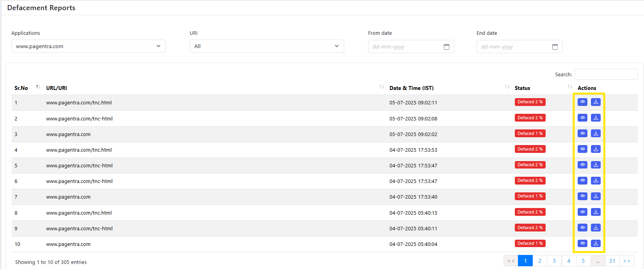Sort by Date & Time (IST) arrows
The image size is (644, 269).
click(x=507, y=87)
